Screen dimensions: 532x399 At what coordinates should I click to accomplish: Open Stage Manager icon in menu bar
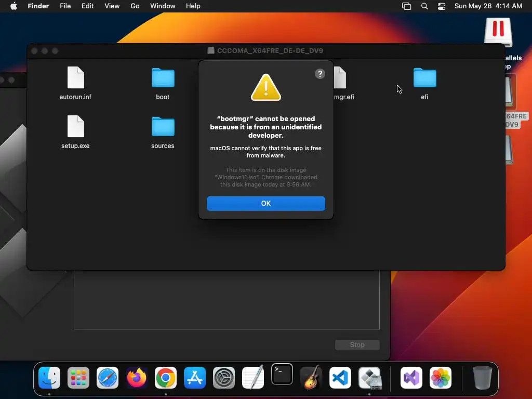point(406,6)
